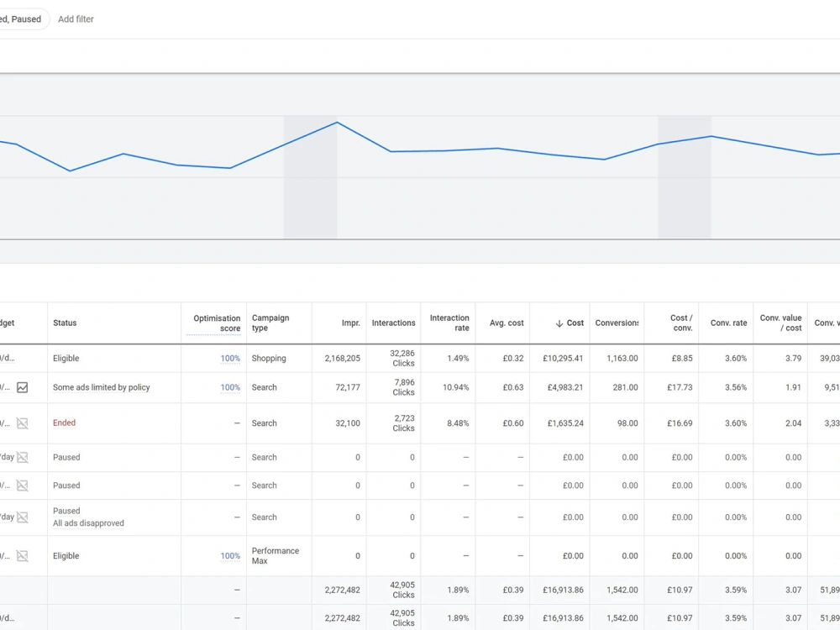Click the £17.73 cost per conversion value
The width and height of the screenshot is (840, 630).
tap(680, 387)
